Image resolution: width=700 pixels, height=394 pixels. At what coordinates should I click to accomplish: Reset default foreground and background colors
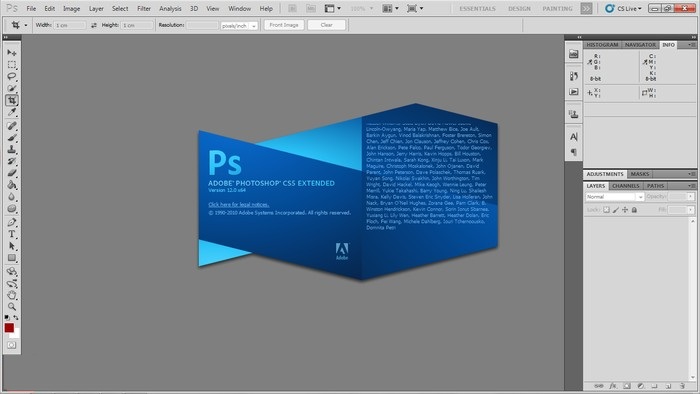7,317
